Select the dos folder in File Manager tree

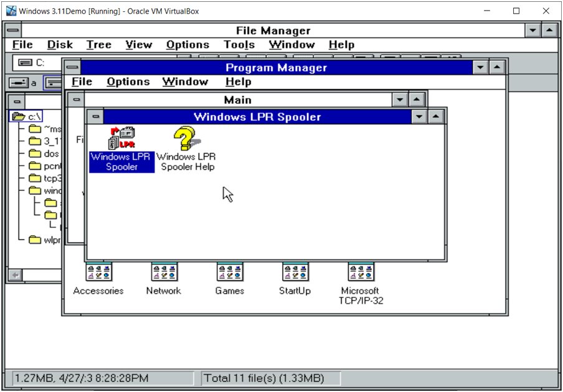(44, 154)
